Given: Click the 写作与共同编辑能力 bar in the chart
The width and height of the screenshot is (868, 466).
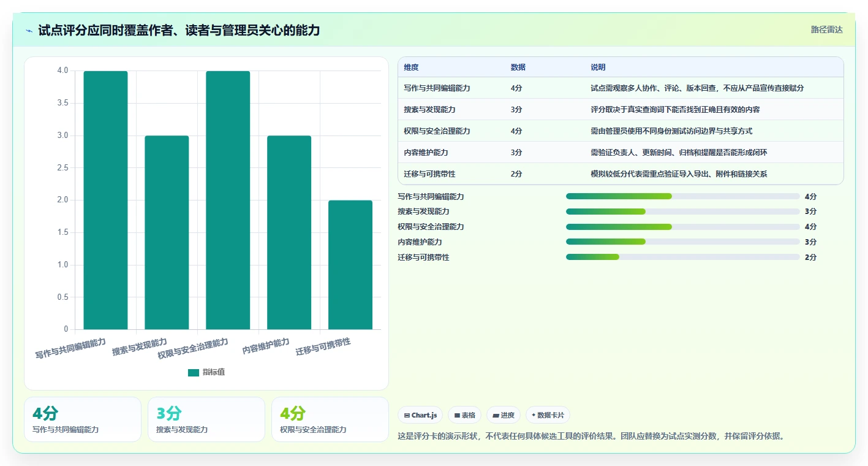Looking at the screenshot, I should [x=105, y=200].
